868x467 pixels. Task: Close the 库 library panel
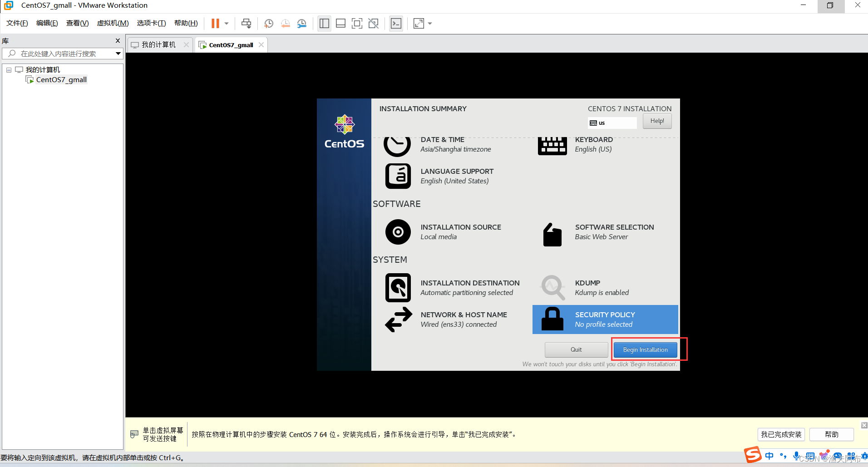pyautogui.click(x=118, y=41)
